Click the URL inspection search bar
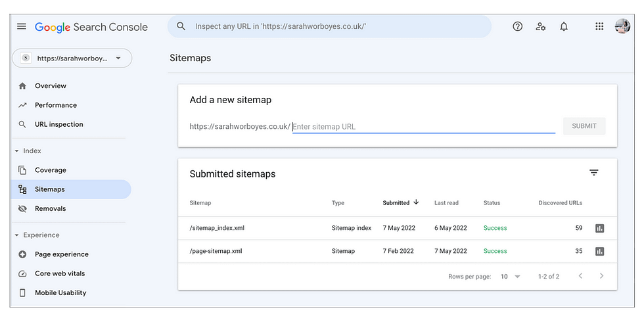 [x=329, y=27]
